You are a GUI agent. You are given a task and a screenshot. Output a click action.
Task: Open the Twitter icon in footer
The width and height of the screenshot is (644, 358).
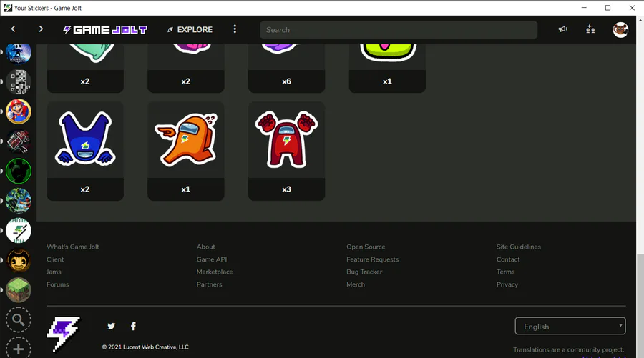point(112,326)
